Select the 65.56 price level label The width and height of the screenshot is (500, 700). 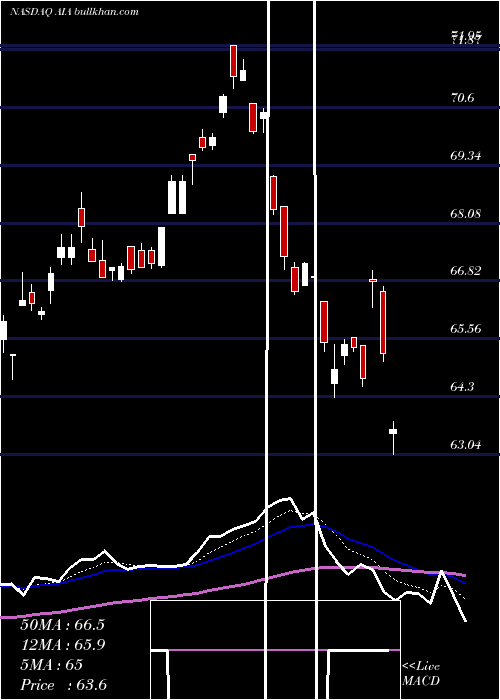click(x=466, y=329)
